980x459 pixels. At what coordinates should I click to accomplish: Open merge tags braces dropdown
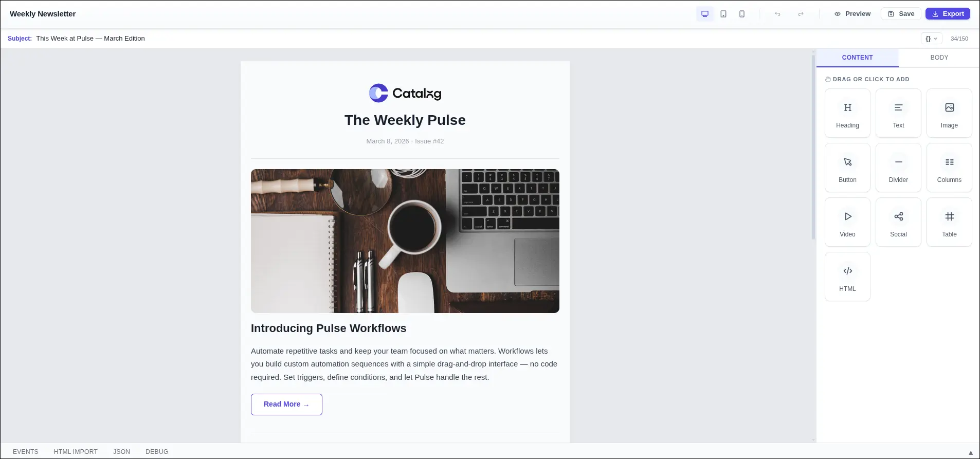point(931,39)
